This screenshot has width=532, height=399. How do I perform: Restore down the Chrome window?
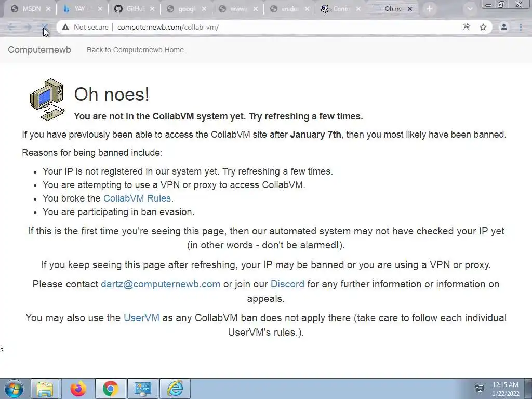tap(501, 4)
